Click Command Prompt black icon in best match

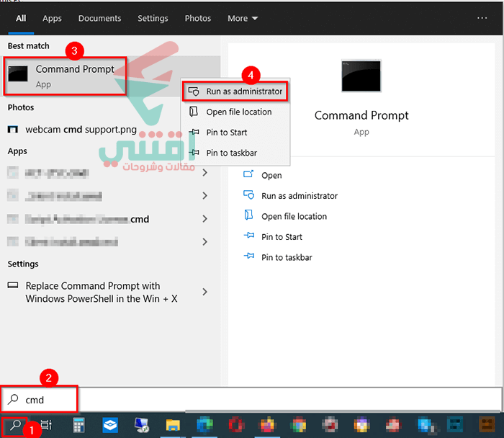click(x=18, y=73)
